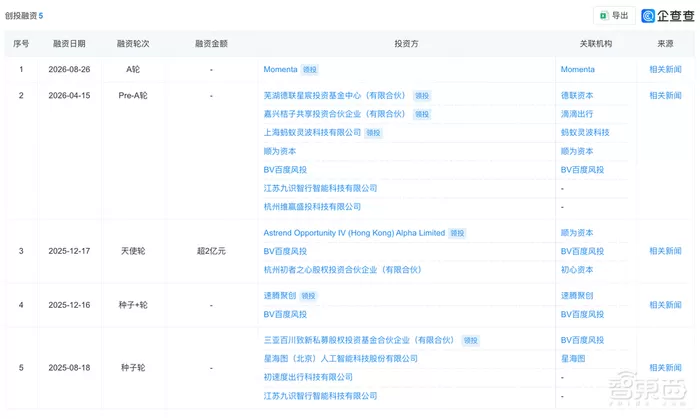Select the date cell 2025-12-17

69,251
